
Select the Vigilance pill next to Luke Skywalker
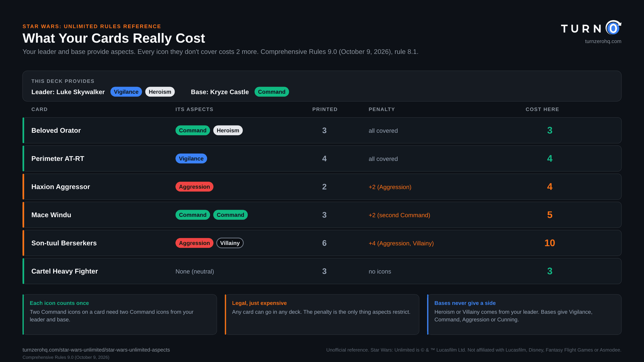[126, 92]
